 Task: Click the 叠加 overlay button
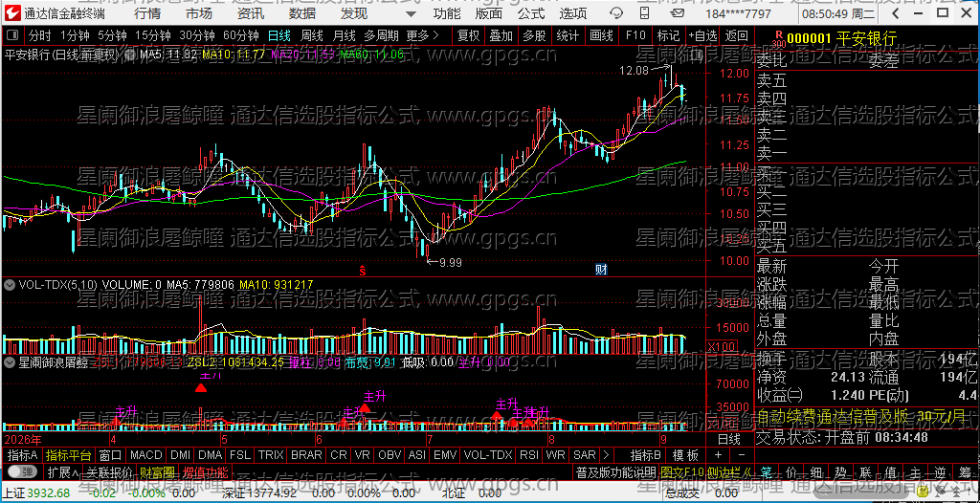[x=501, y=35]
